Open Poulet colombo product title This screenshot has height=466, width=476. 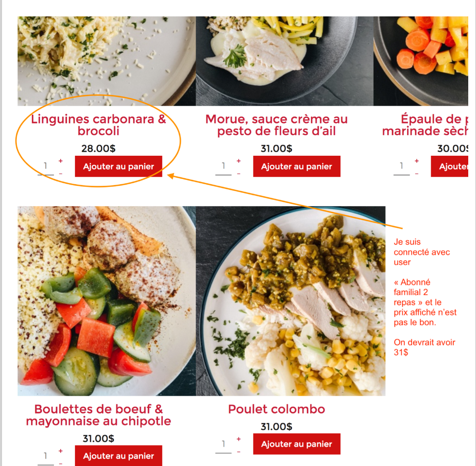pos(276,409)
